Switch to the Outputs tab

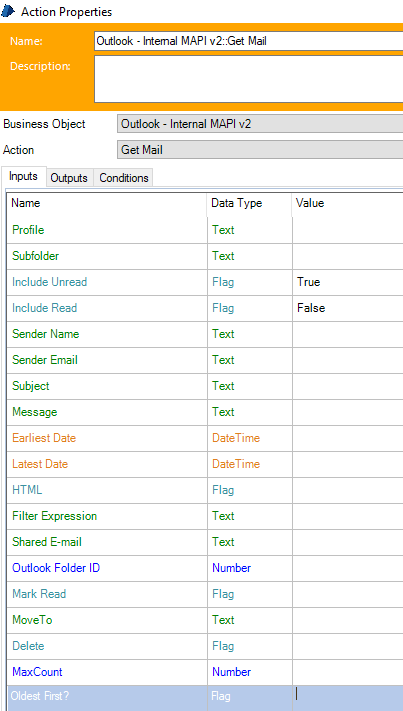click(x=69, y=178)
